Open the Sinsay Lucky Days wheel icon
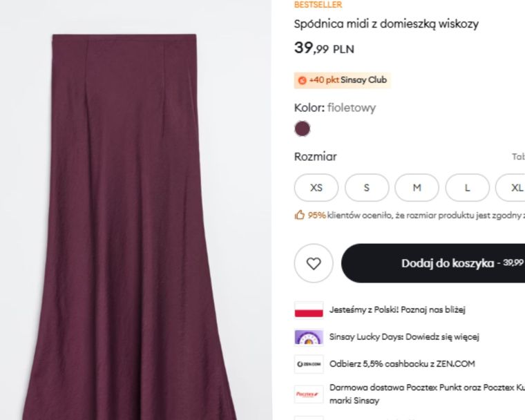Viewport: 525px width, 420px height. point(309,337)
